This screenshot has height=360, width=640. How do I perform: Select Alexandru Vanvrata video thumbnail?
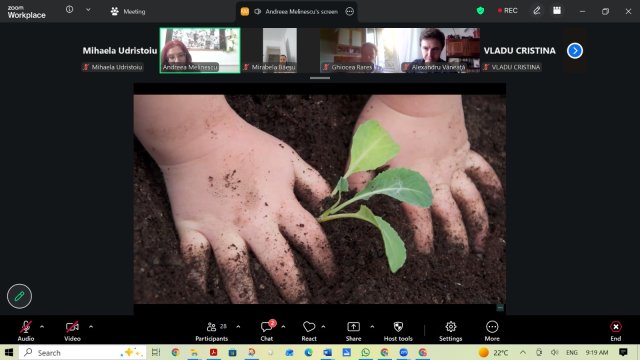440,51
